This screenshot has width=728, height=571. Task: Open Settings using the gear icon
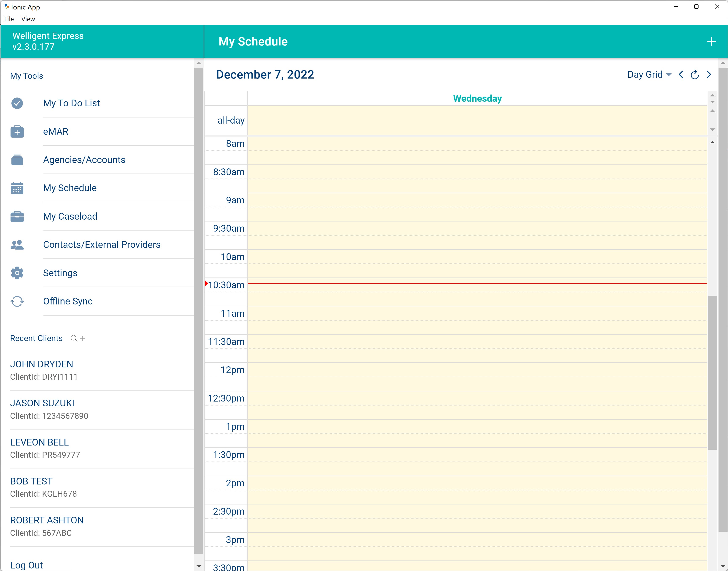click(x=17, y=273)
